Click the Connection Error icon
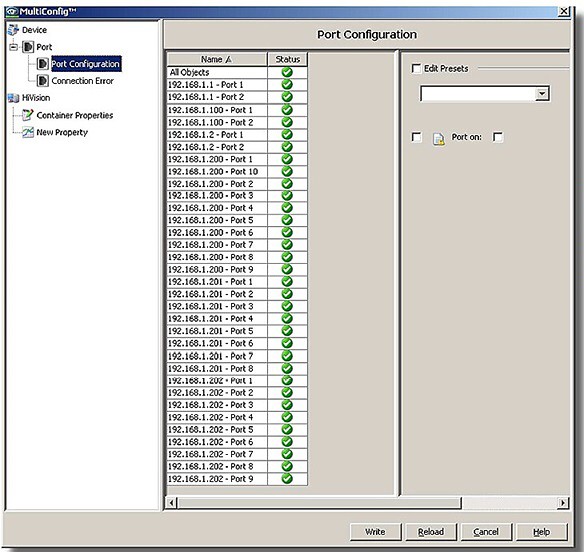 pyautogui.click(x=42, y=80)
